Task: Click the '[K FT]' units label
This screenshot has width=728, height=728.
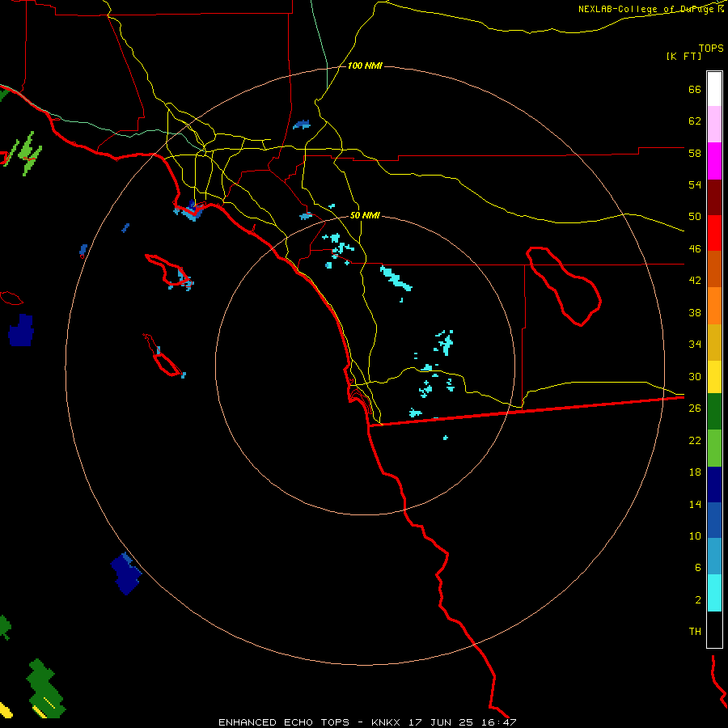Action: [x=684, y=57]
